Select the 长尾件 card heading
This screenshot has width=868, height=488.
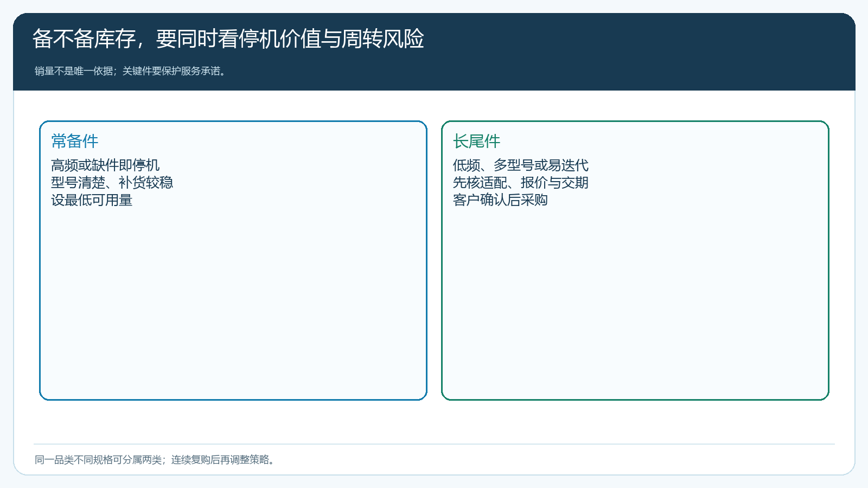coord(477,141)
